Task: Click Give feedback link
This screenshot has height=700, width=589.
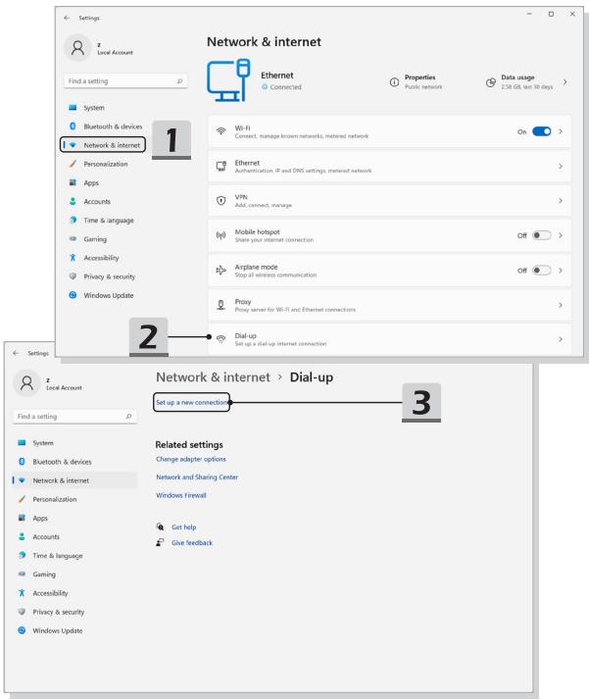Action: click(x=192, y=542)
